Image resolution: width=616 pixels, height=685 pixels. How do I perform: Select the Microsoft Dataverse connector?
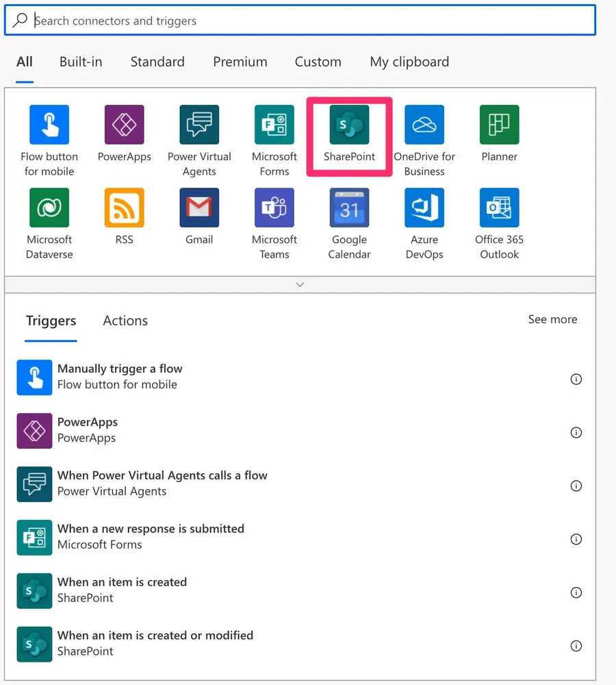[49, 208]
